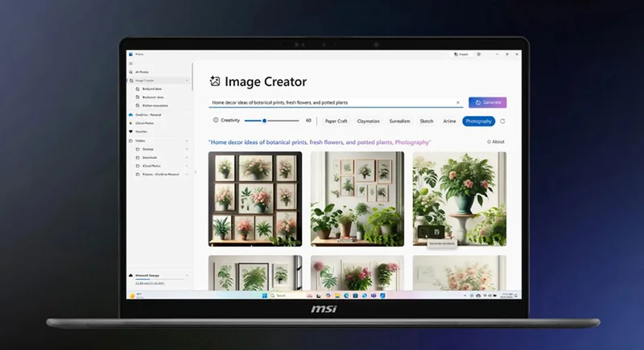This screenshot has width=644, height=350.
Task: Click the Creativity slider handle
Action: [x=266, y=120]
